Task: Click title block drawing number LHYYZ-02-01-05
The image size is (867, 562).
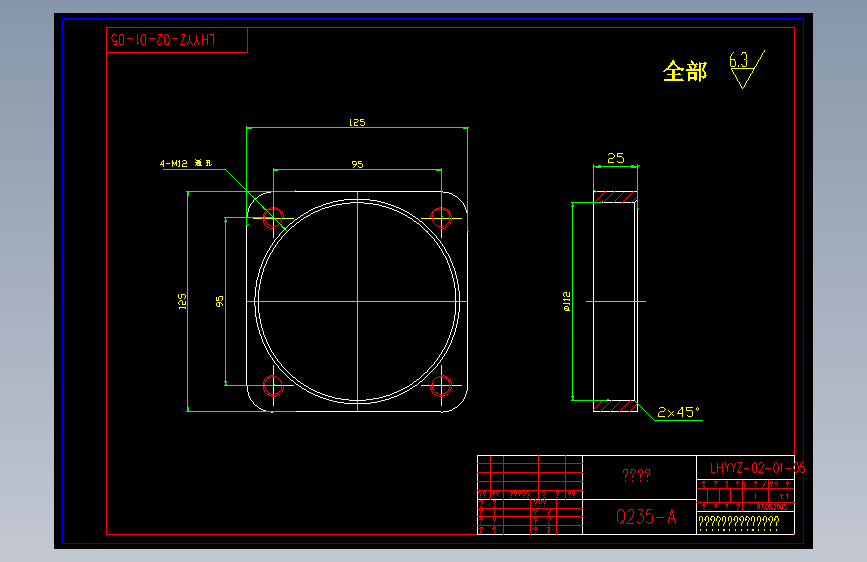Action: point(758,469)
